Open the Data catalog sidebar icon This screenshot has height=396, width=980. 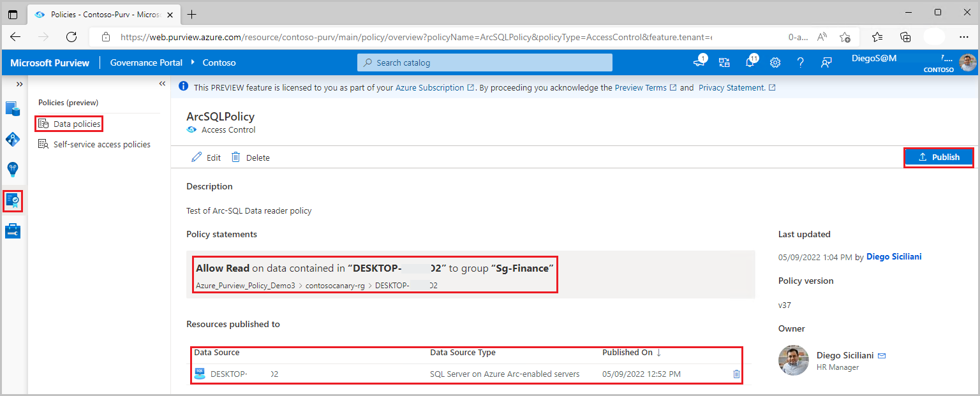click(13, 108)
